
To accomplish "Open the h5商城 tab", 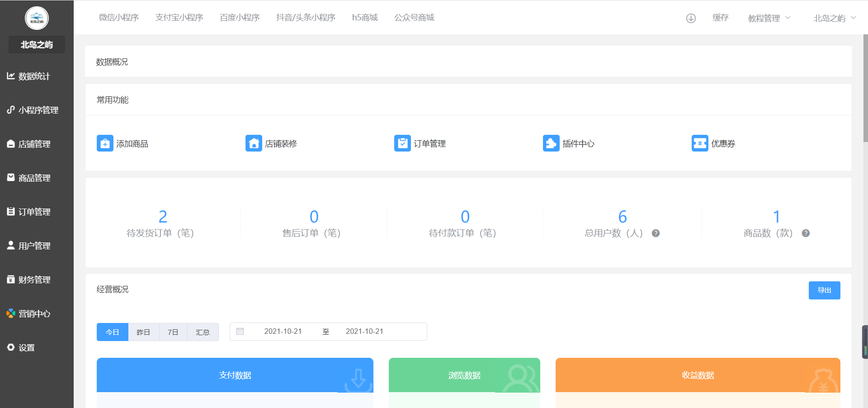I will (x=365, y=17).
